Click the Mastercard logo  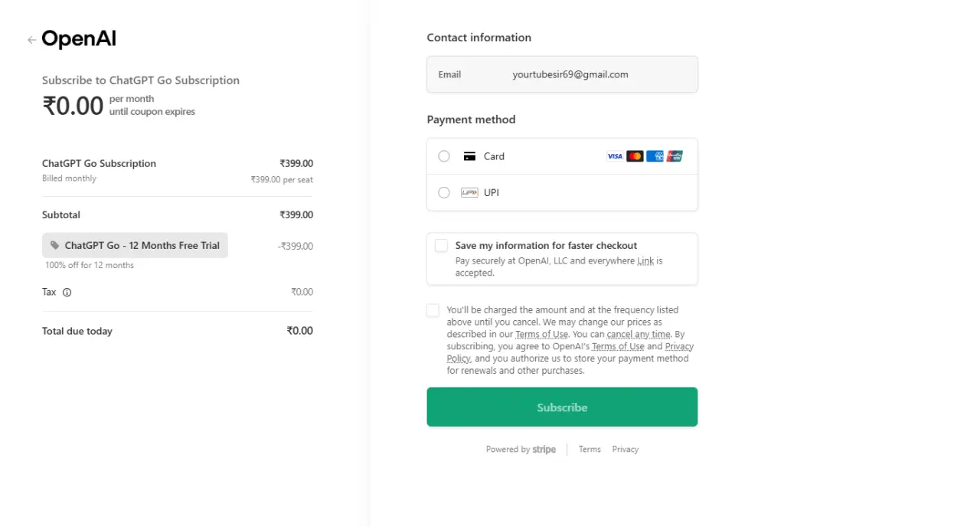point(635,156)
